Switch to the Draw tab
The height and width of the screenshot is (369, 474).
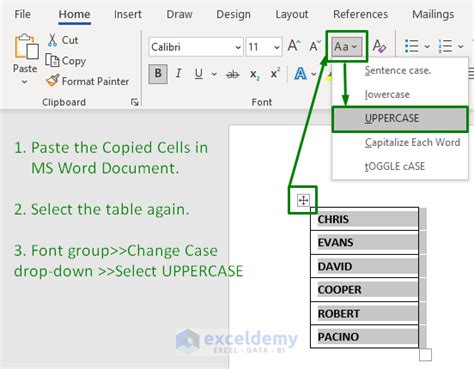click(x=179, y=14)
